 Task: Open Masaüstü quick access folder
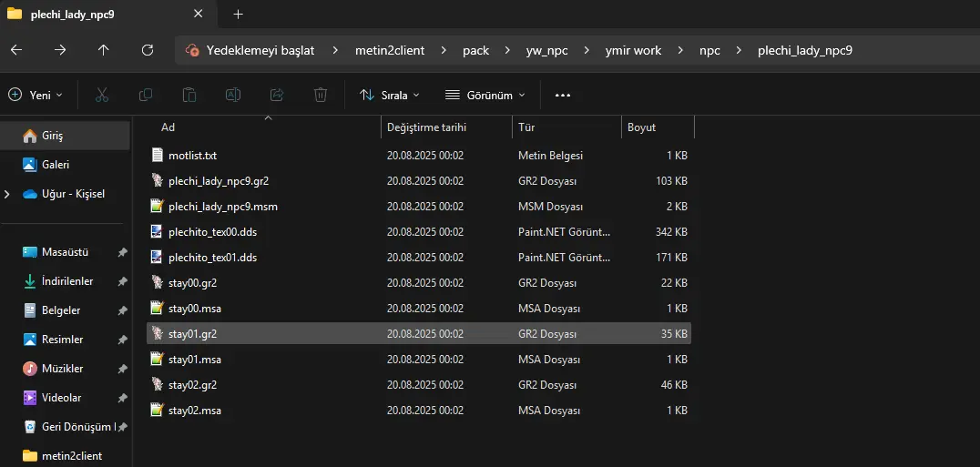pos(65,252)
